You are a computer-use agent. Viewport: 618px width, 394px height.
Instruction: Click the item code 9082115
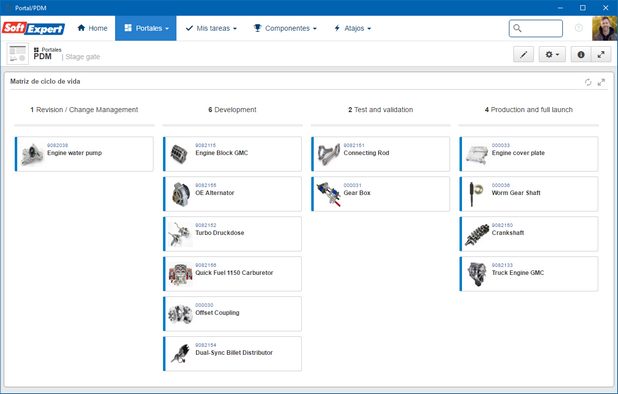(x=206, y=145)
